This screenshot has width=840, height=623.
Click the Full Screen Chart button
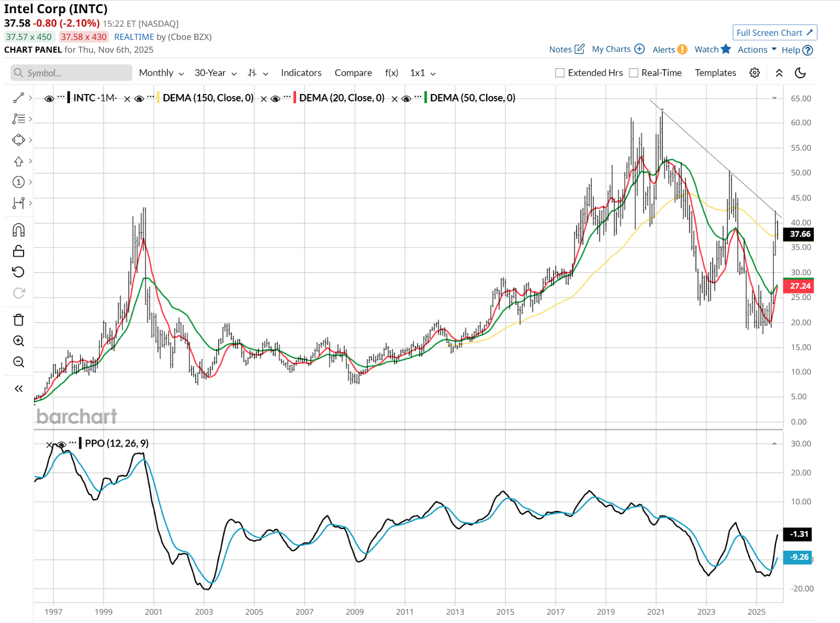[x=774, y=33]
